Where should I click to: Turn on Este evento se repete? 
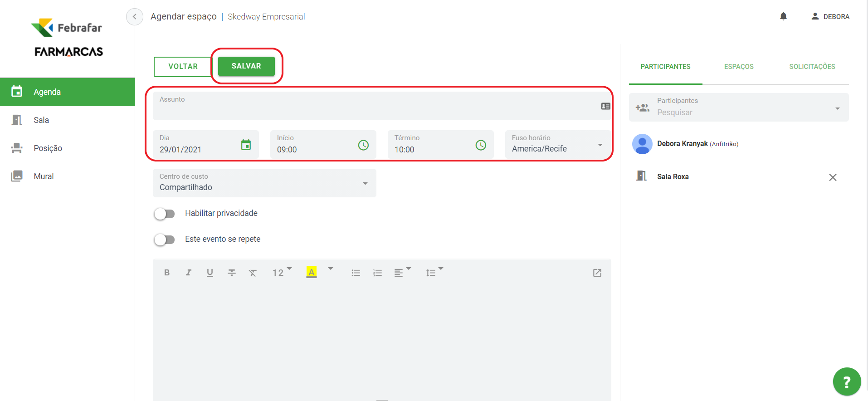165,240
